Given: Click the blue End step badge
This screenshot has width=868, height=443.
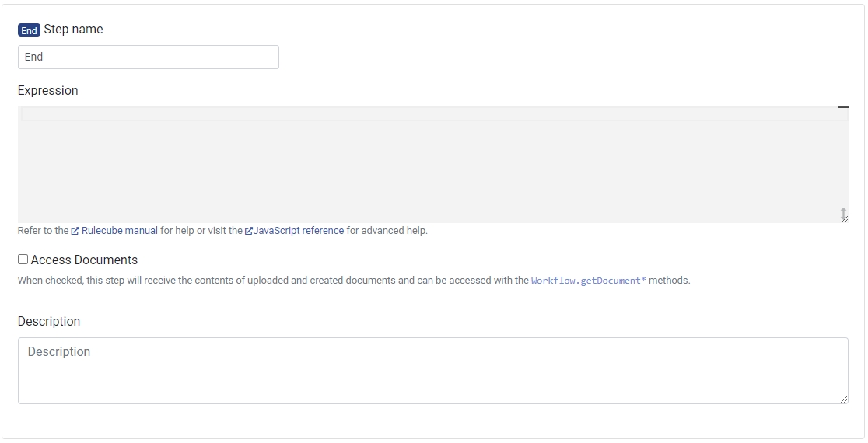Looking at the screenshot, I should 29,30.
